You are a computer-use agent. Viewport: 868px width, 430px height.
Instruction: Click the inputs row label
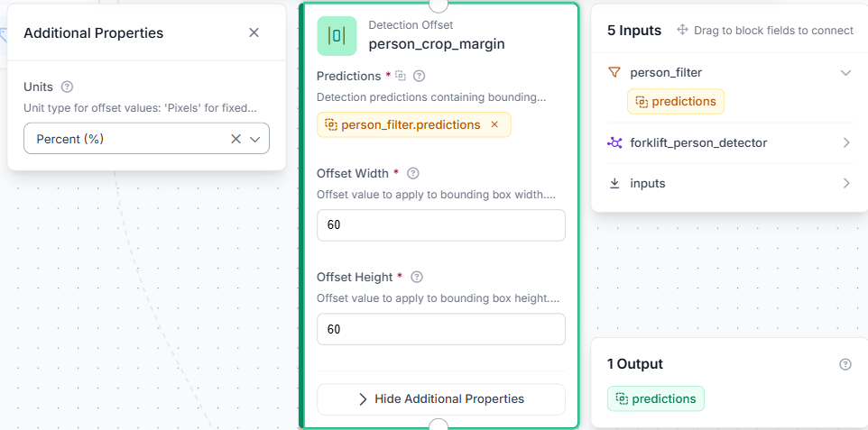coord(648,183)
